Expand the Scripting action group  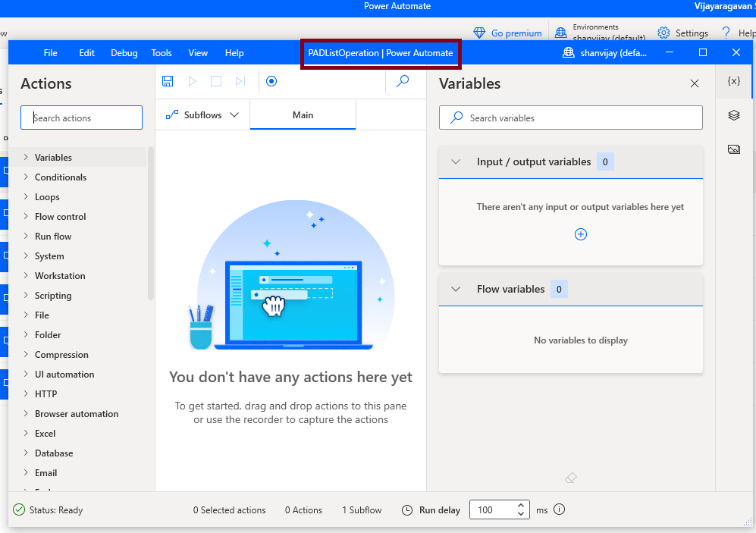[26, 296]
